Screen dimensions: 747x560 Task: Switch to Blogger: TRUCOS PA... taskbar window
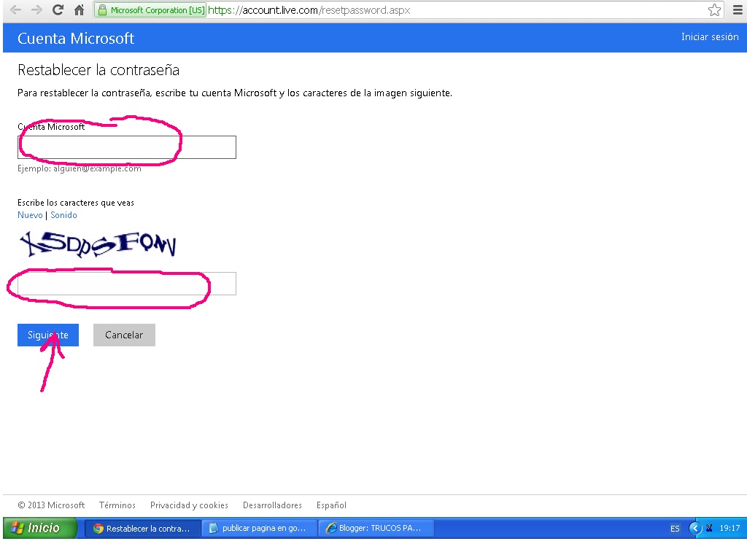[x=376, y=528]
